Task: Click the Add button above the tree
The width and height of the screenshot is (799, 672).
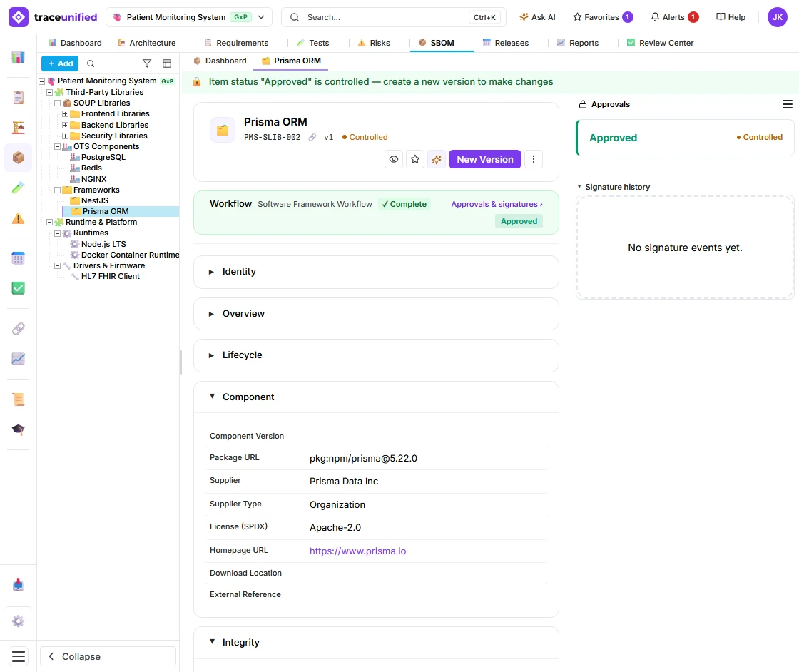Action: click(60, 63)
